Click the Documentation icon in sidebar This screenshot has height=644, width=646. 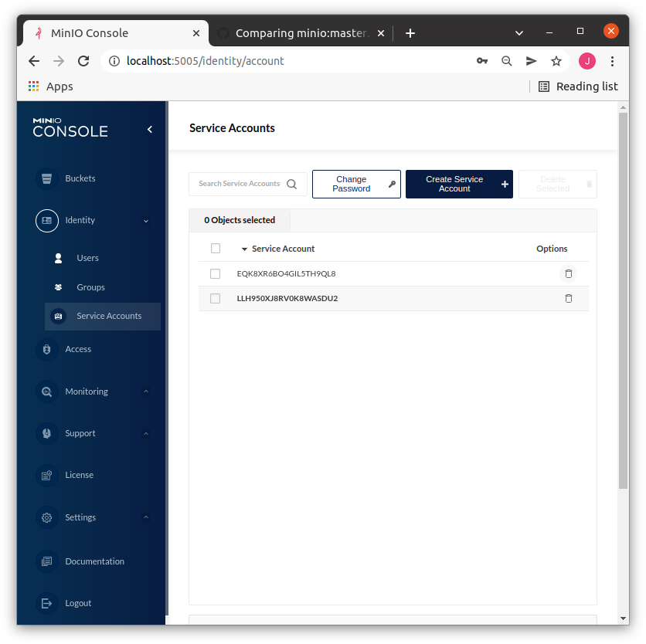point(46,561)
